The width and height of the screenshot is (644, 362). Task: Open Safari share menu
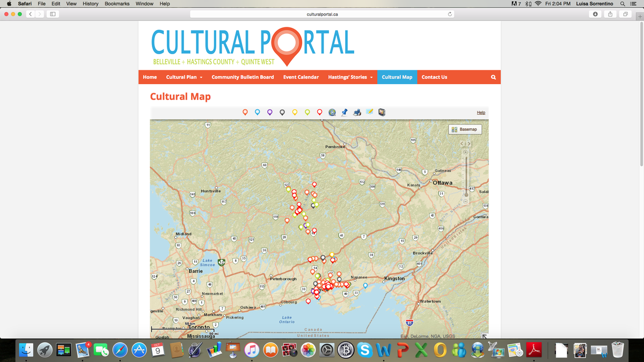point(610,14)
